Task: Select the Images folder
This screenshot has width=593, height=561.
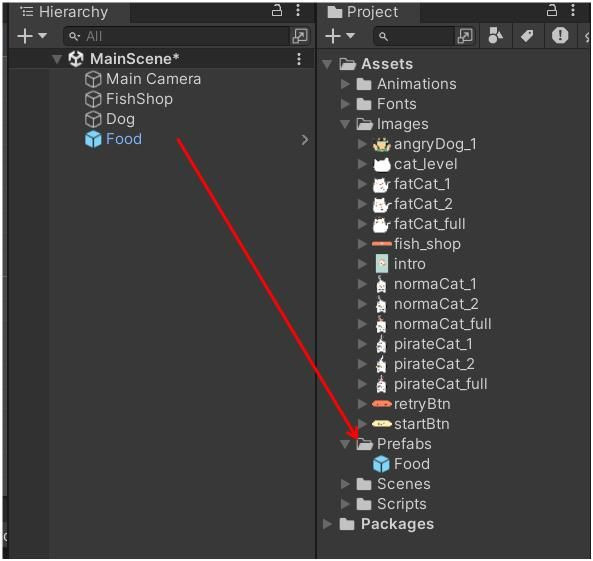Action: tap(403, 124)
